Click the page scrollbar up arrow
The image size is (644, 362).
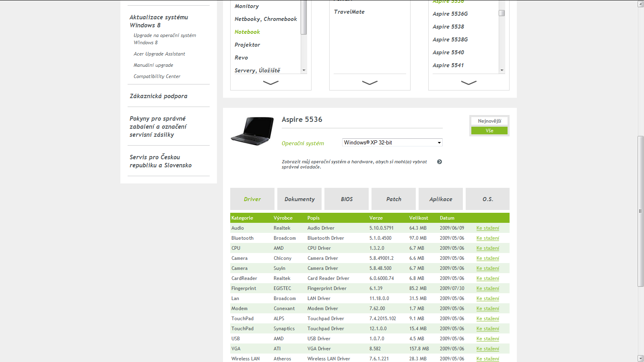[641, 4]
